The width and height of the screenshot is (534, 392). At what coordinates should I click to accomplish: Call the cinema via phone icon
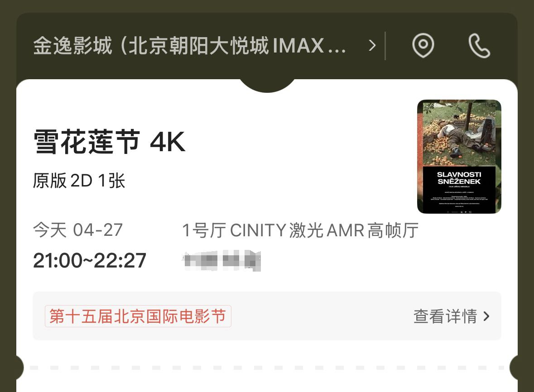point(479,46)
